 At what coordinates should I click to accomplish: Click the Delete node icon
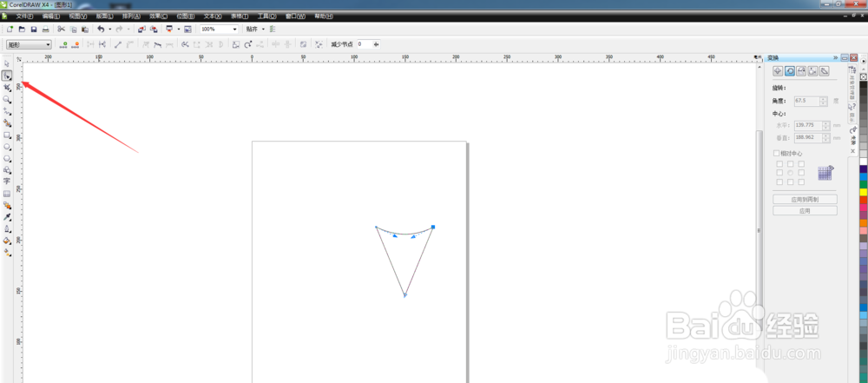point(76,44)
